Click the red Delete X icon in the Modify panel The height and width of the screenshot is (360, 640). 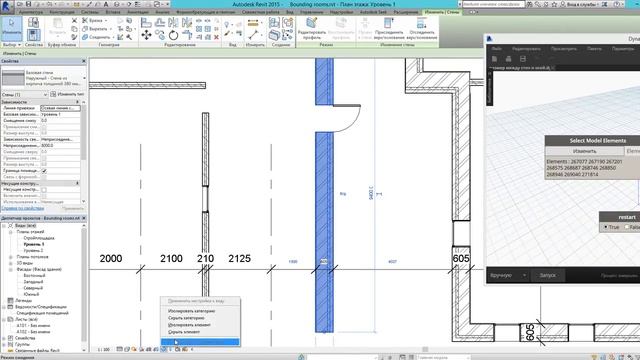click(x=216, y=37)
